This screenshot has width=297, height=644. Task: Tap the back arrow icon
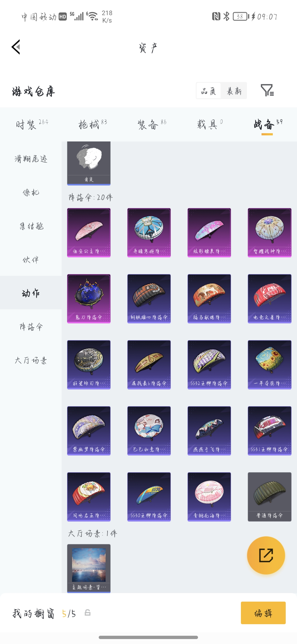tap(16, 47)
